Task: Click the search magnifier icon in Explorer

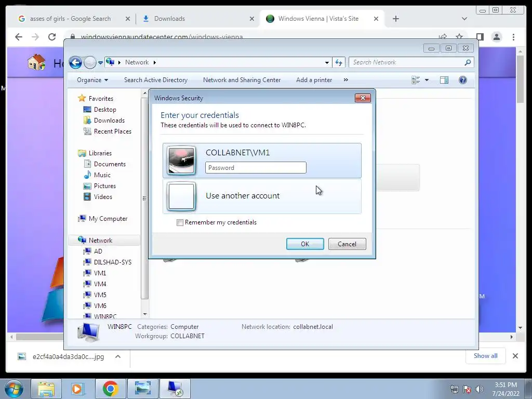Action: coord(468,62)
